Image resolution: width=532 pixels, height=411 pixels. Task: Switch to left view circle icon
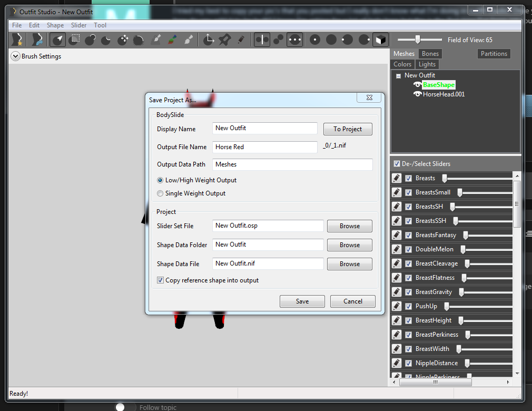348,40
